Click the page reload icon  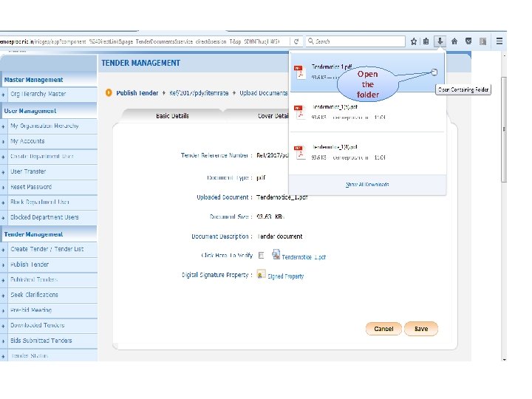(296, 41)
